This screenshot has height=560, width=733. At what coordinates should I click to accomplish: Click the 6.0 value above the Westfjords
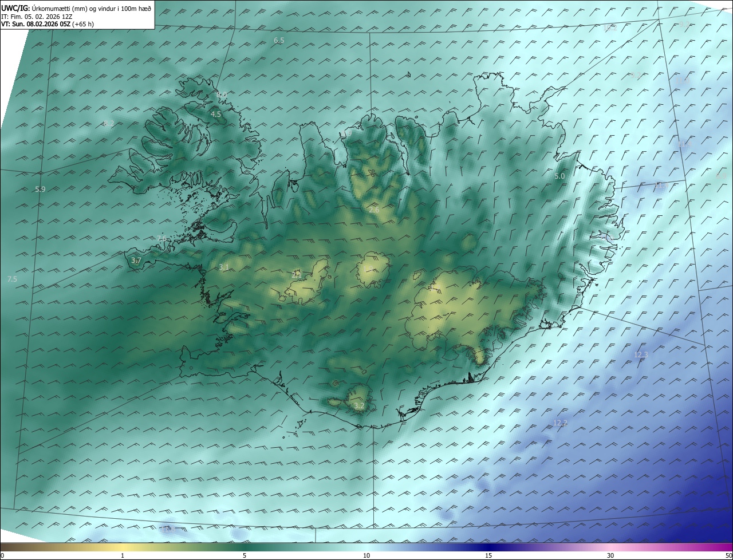coord(222,94)
